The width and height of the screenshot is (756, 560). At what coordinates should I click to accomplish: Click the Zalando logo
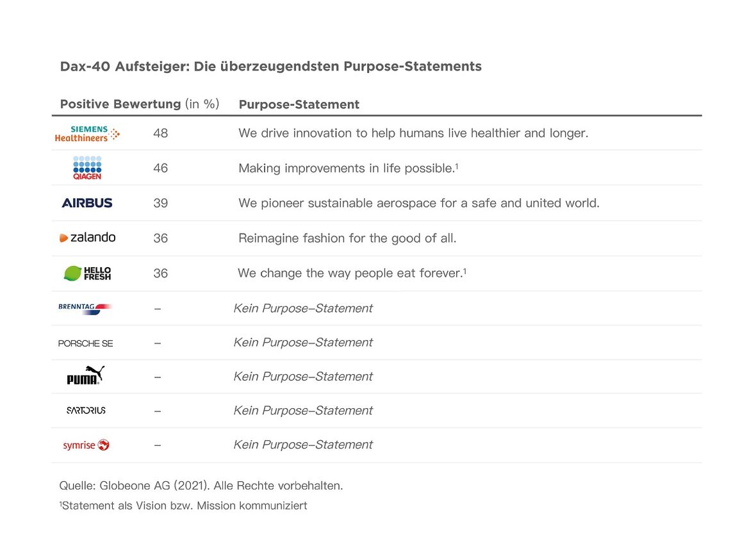87,238
